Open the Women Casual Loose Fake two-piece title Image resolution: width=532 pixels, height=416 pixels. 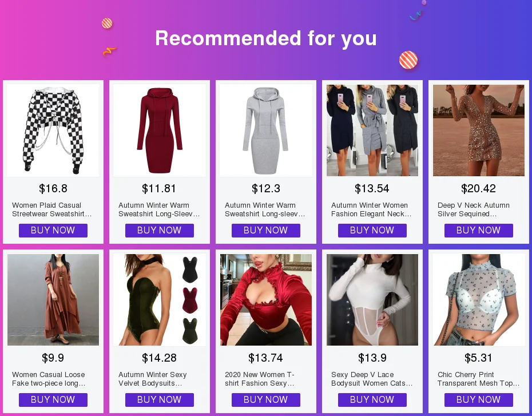[x=49, y=379]
